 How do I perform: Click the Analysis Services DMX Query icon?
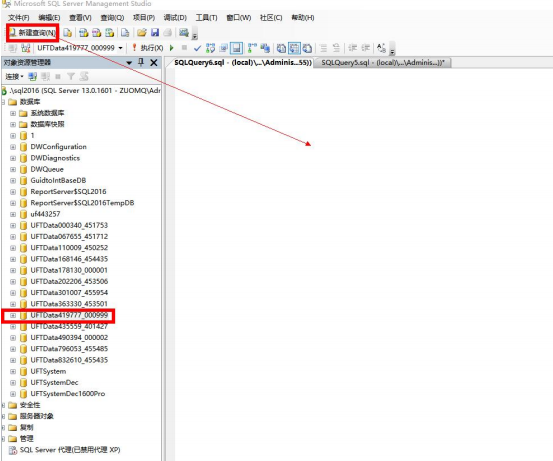coord(97,33)
